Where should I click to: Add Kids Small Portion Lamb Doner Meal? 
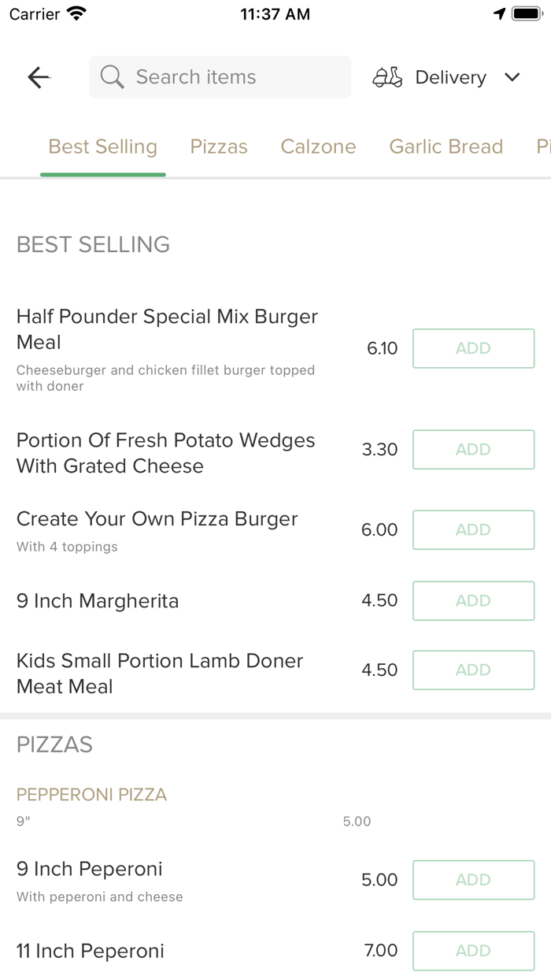coord(473,670)
